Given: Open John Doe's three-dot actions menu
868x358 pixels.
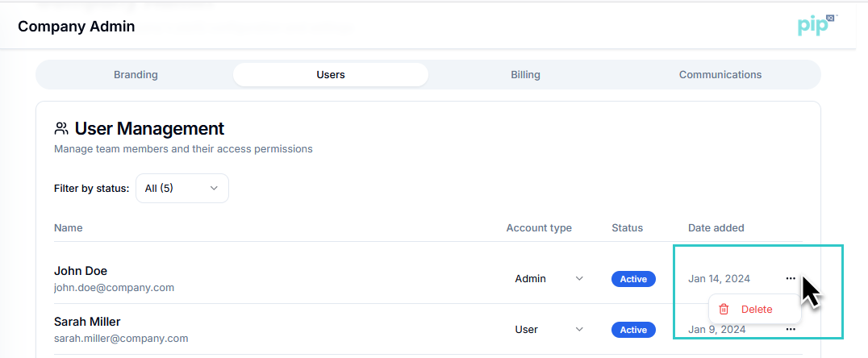Looking at the screenshot, I should click(x=791, y=279).
